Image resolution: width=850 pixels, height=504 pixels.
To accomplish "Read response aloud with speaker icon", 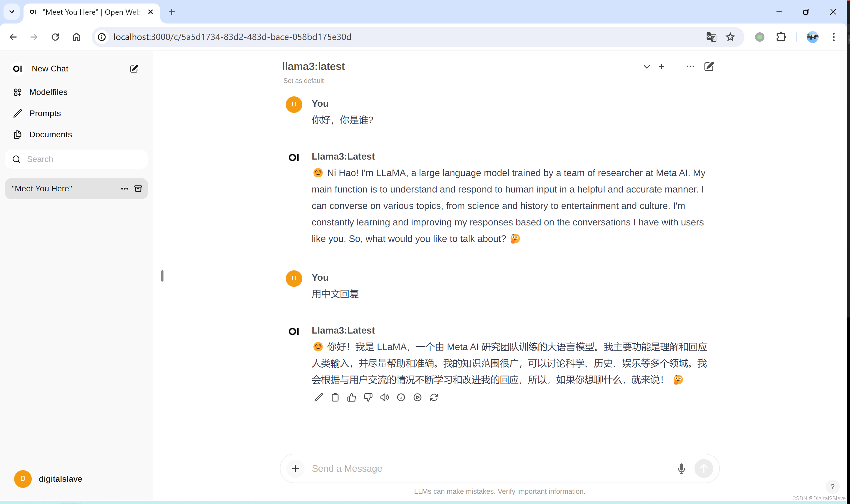I will (384, 397).
